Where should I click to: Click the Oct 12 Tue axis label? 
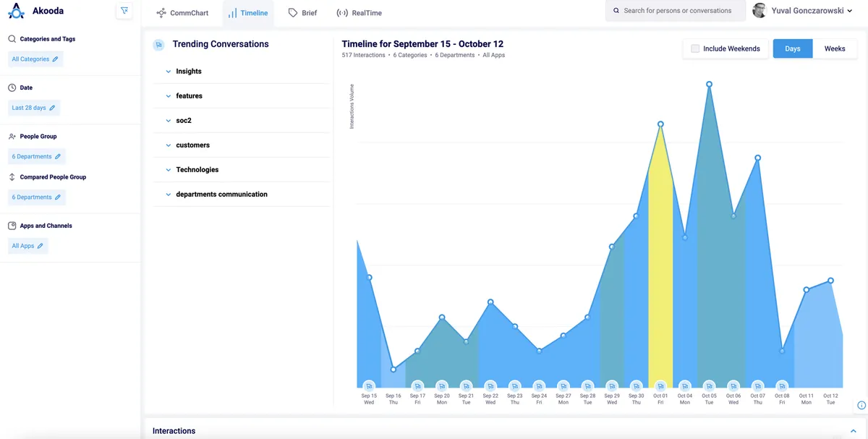click(x=830, y=399)
